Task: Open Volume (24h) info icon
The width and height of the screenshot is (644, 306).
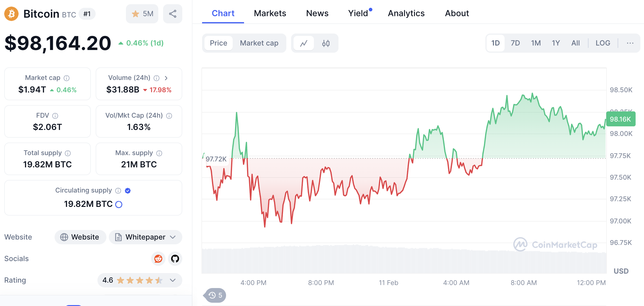Action: pos(157,78)
